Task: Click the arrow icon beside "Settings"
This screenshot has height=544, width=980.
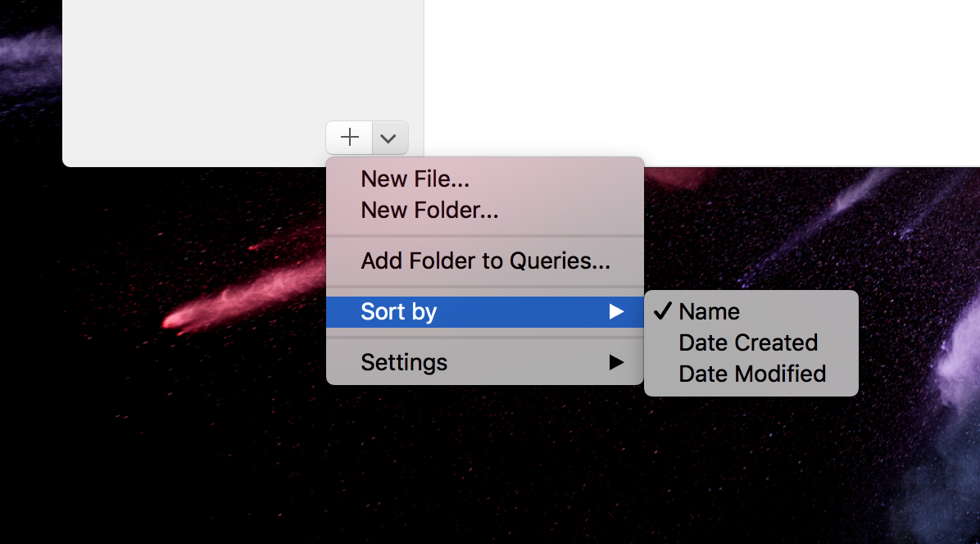Action: pos(617,362)
